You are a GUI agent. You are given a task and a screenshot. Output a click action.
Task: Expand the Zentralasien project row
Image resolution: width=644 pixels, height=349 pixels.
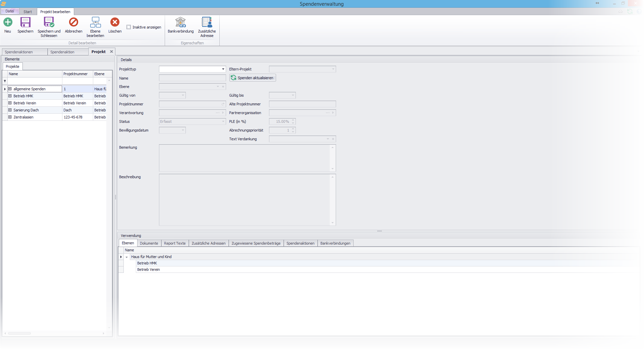[10, 117]
